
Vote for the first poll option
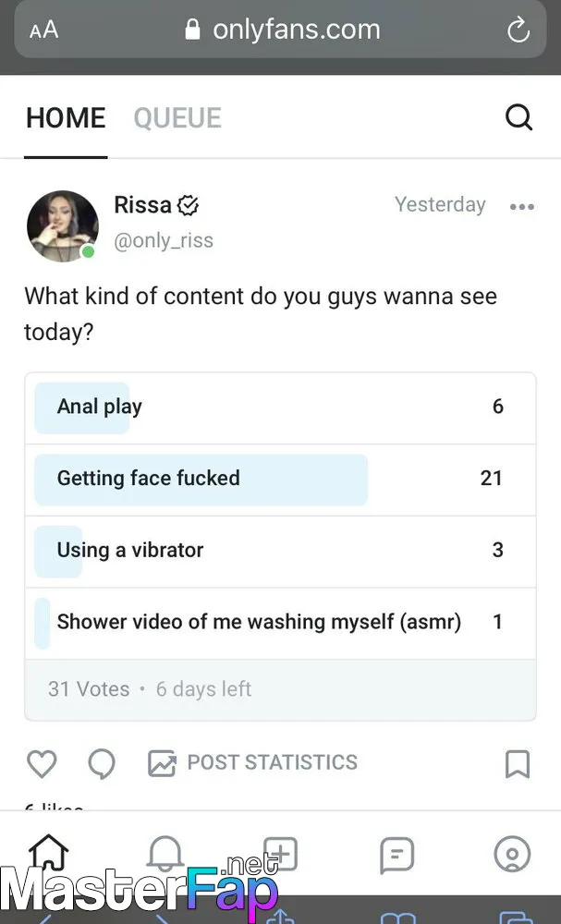pos(281,407)
